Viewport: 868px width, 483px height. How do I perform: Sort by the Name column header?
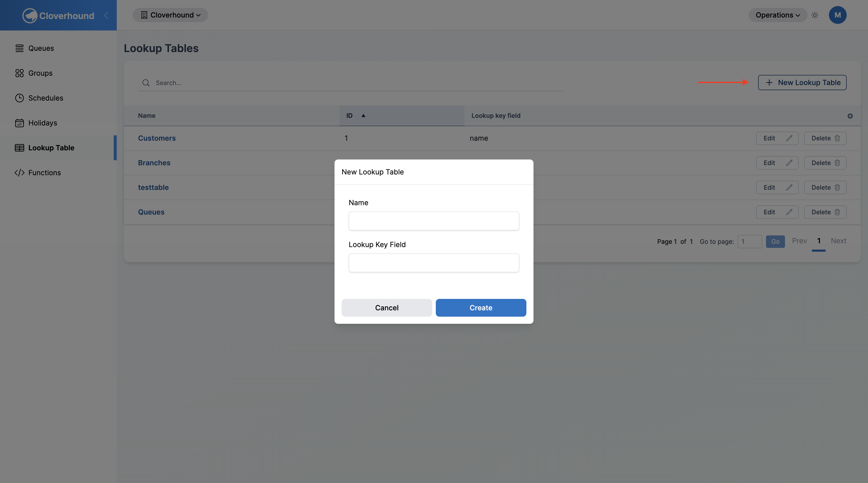[x=147, y=116]
